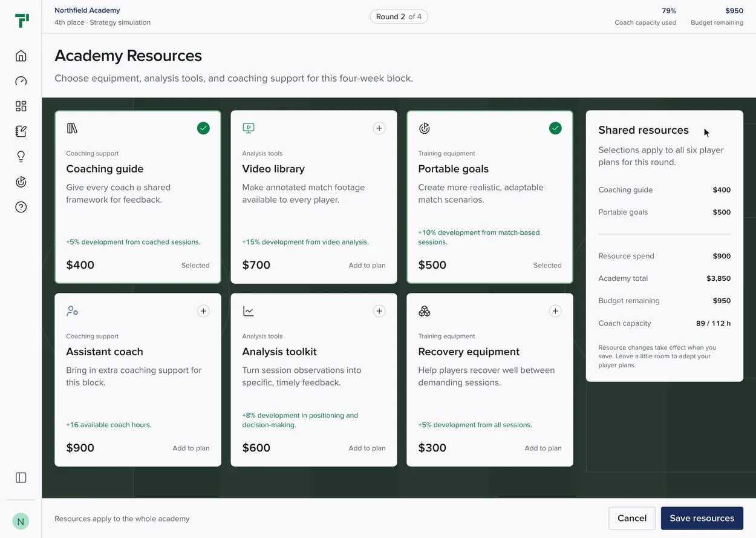This screenshot has width=756, height=538.
Task: Click the $900 price on Assistant coach card
Action: 80,448
